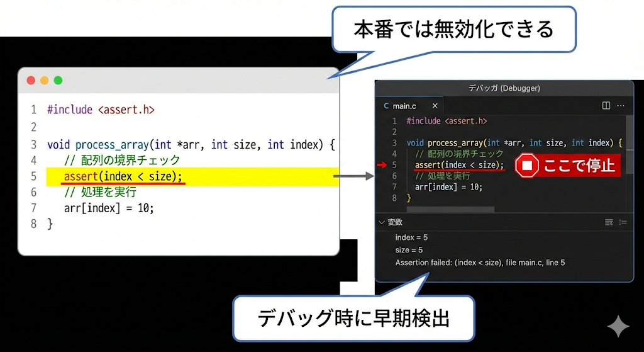Click the デバッガ (Debugger) title bar
Image resolution: width=644 pixels, height=352 pixels.
(x=504, y=88)
